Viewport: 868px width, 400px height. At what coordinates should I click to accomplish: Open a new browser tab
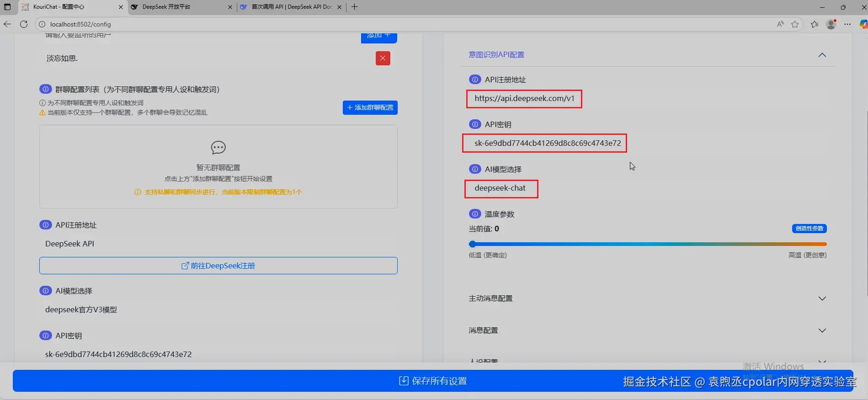pos(354,7)
